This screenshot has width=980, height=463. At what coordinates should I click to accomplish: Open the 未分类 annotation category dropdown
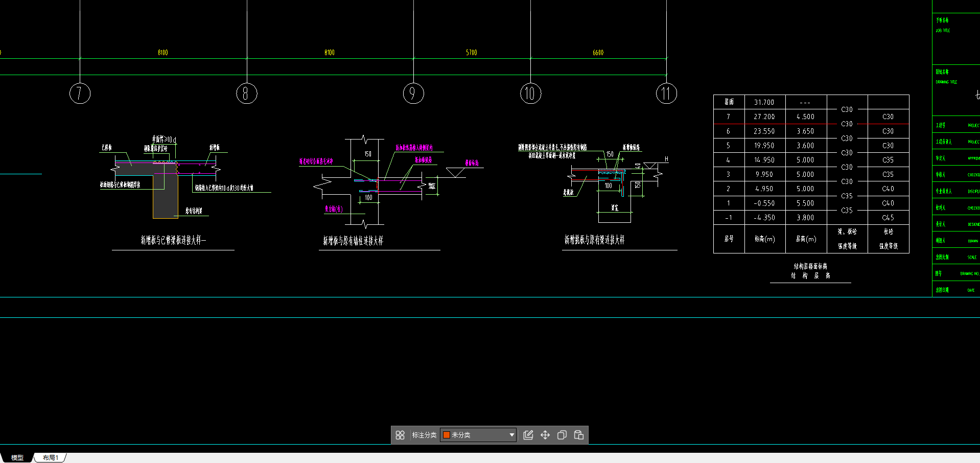478,435
